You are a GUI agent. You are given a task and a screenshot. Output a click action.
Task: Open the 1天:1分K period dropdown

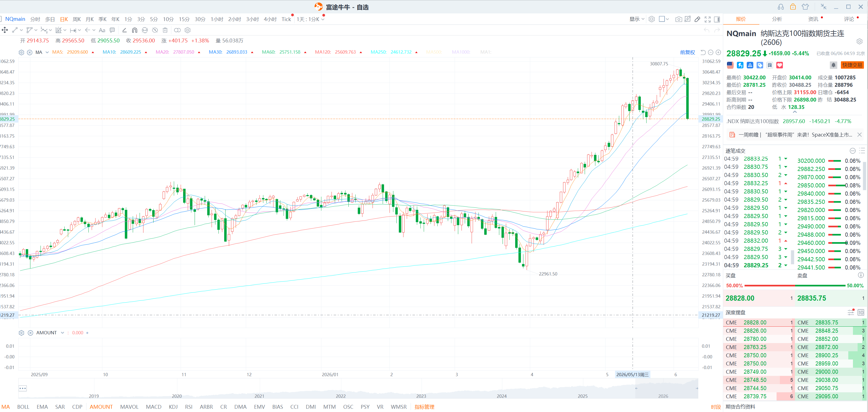point(310,19)
